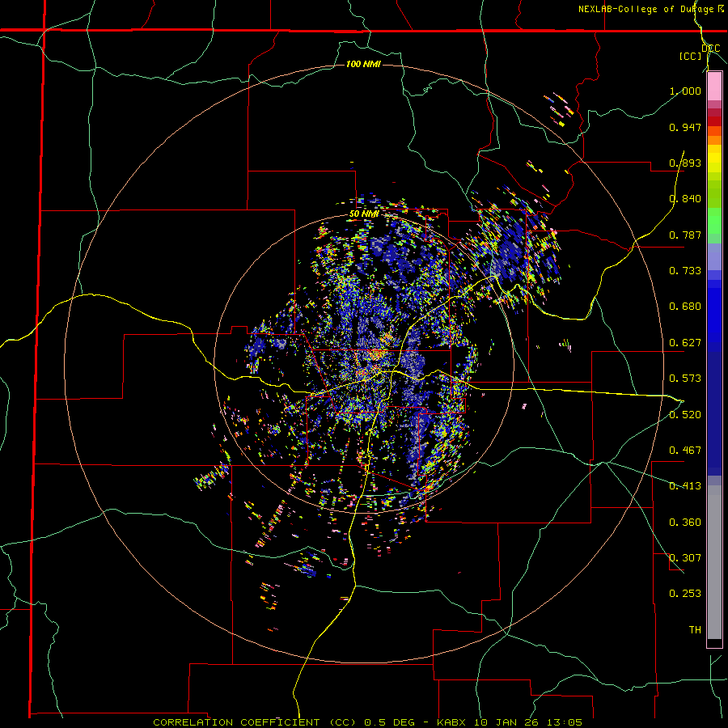Click the 0.627 legend value
This screenshot has height=728, width=728.
click(x=685, y=343)
